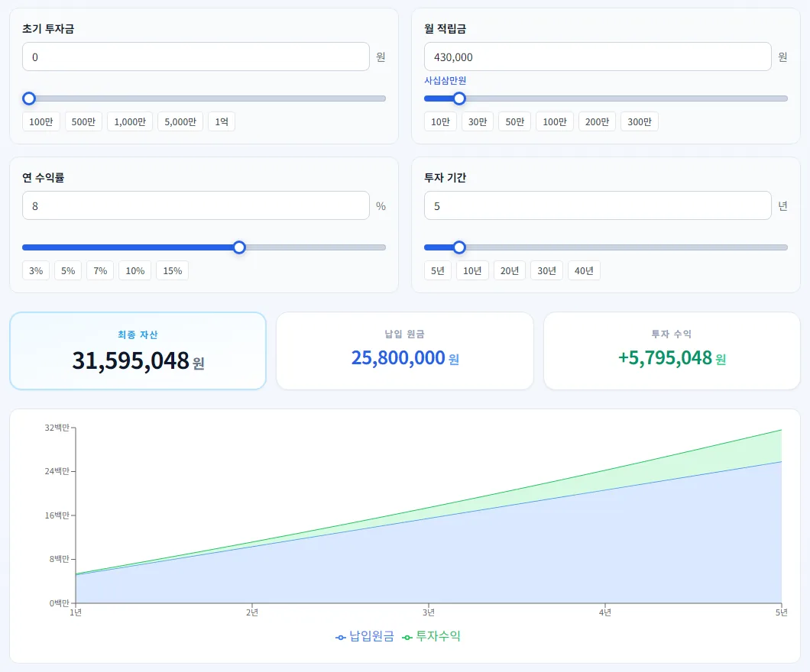This screenshot has width=810, height=672.
Task: Choose the 10% return rate preset
Action: click(x=134, y=270)
